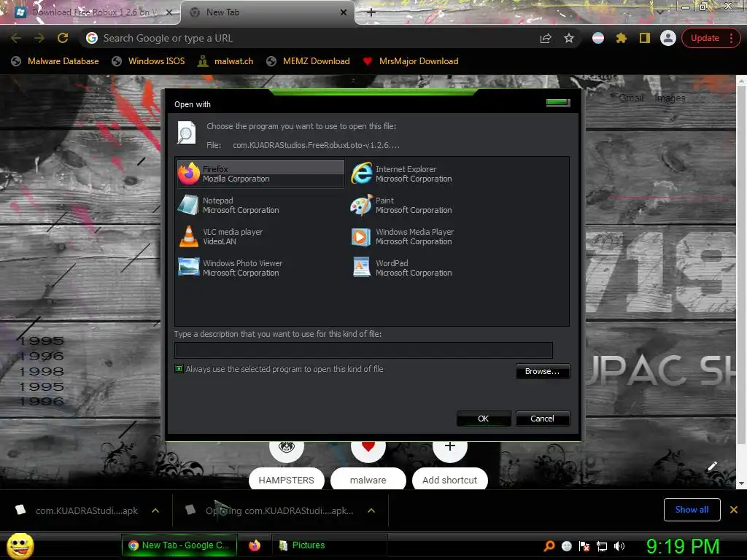
Task: Select Windows Photo Viewer entry
Action: 230,268
